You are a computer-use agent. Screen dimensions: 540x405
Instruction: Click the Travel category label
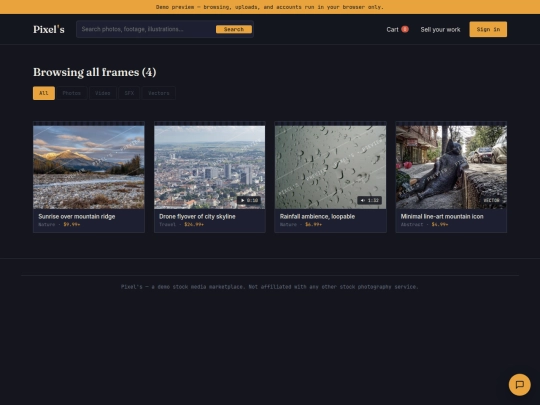pyautogui.click(x=167, y=225)
